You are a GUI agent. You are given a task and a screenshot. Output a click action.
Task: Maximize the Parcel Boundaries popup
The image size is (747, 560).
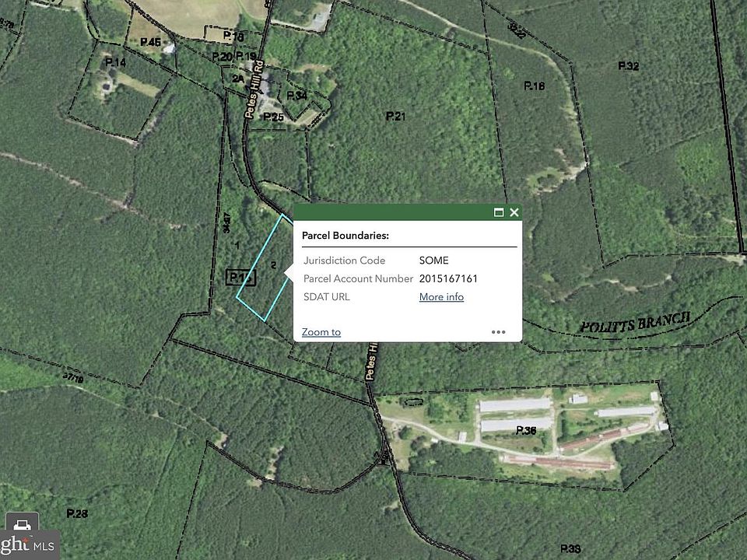[x=498, y=212]
